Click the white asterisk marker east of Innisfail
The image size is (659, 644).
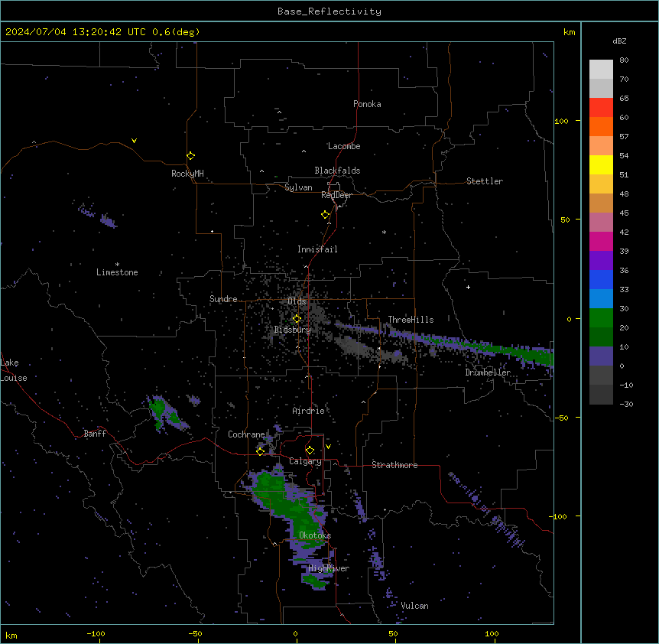pyautogui.click(x=384, y=232)
